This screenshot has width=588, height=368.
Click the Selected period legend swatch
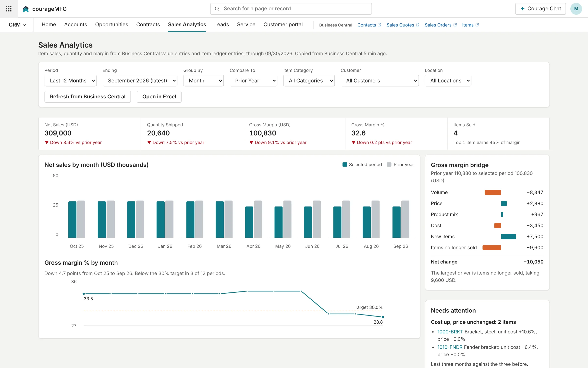pos(344,165)
